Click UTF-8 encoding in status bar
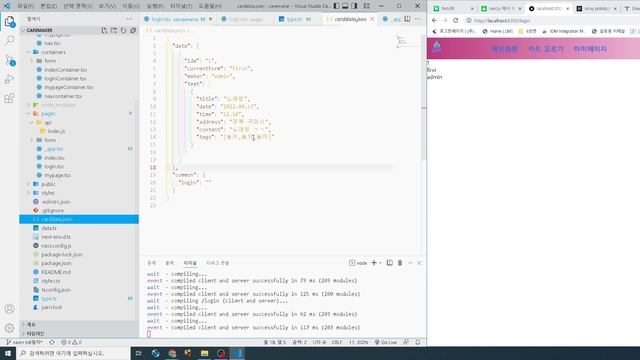Screen dimensions: 640x360 319,342
